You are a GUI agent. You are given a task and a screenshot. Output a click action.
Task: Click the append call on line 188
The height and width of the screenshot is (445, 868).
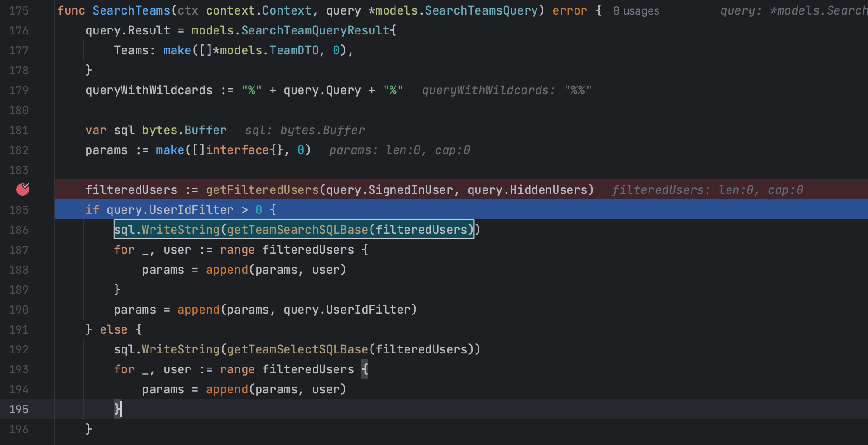tap(227, 269)
